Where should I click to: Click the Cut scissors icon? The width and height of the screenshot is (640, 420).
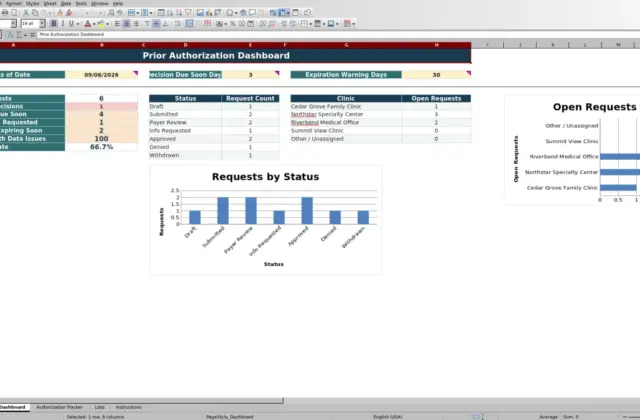pos(26,13)
